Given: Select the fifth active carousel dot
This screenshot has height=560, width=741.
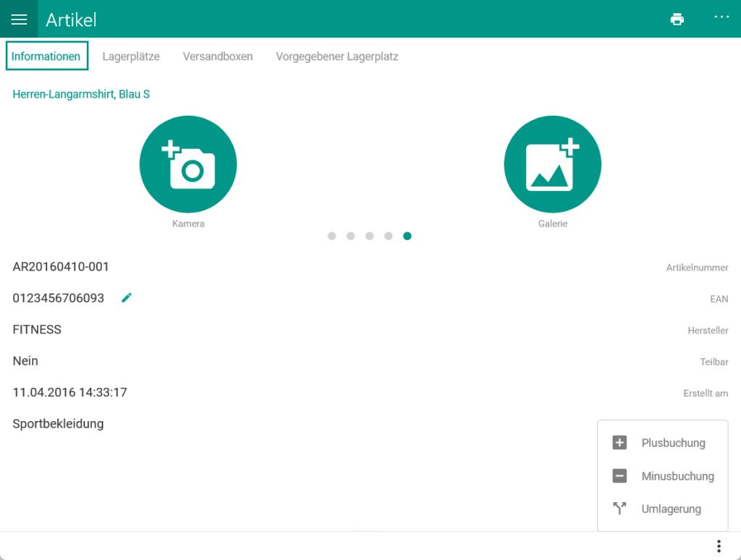Looking at the screenshot, I should click(407, 236).
